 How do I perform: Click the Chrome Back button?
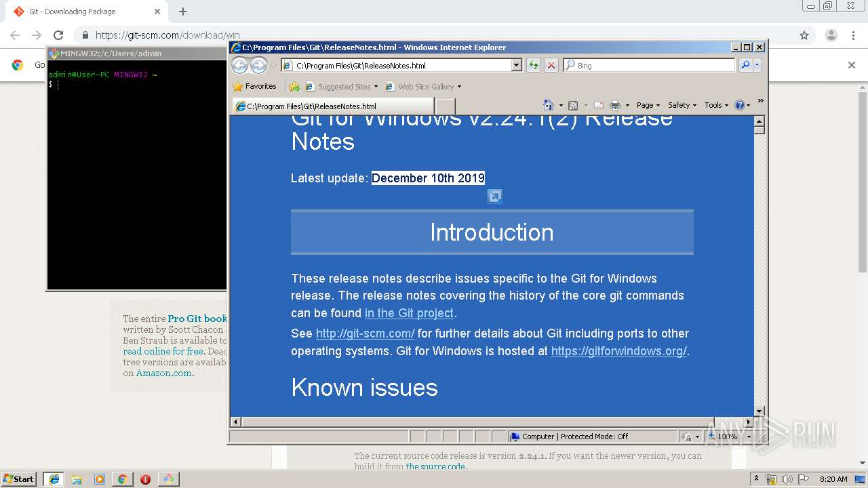[x=15, y=35]
